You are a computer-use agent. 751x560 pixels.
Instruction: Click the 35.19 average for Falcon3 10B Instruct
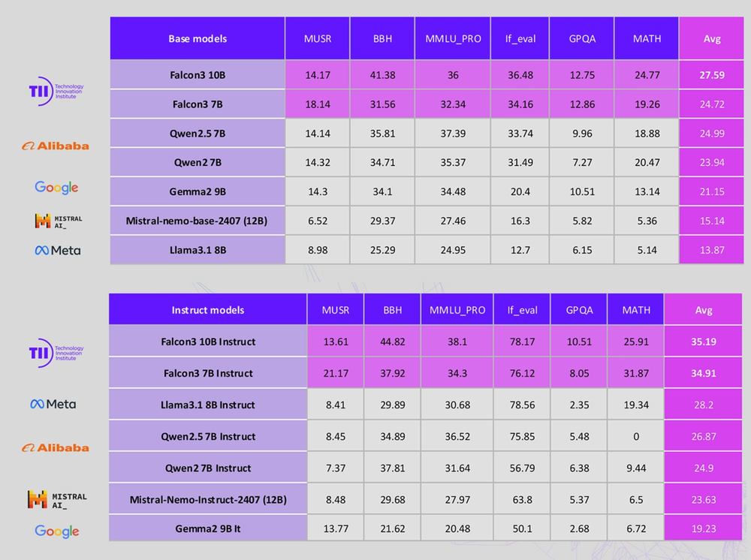pyautogui.click(x=703, y=342)
